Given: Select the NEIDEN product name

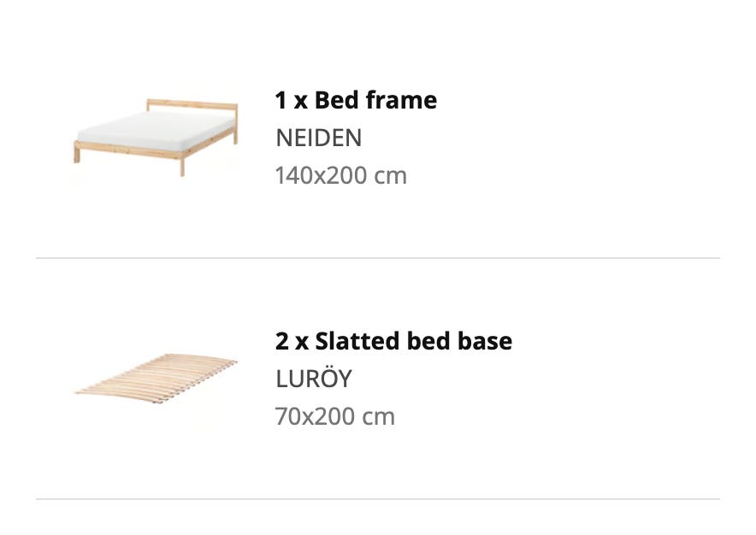Looking at the screenshot, I should coord(319,138).
